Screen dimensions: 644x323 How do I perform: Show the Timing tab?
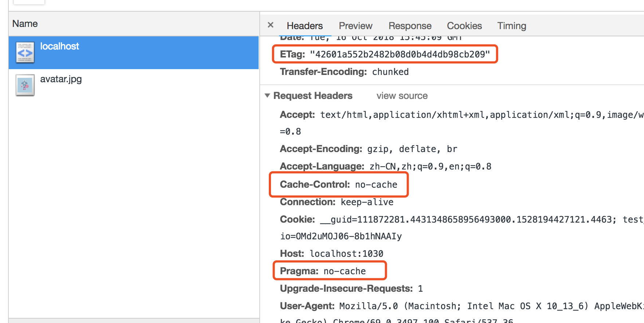(x=511, y=26)
